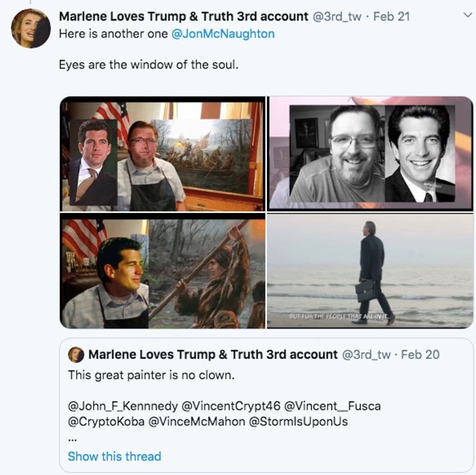The image size is (476, 475).
Task: Click Show this thread link
Action: click(115, 456)
